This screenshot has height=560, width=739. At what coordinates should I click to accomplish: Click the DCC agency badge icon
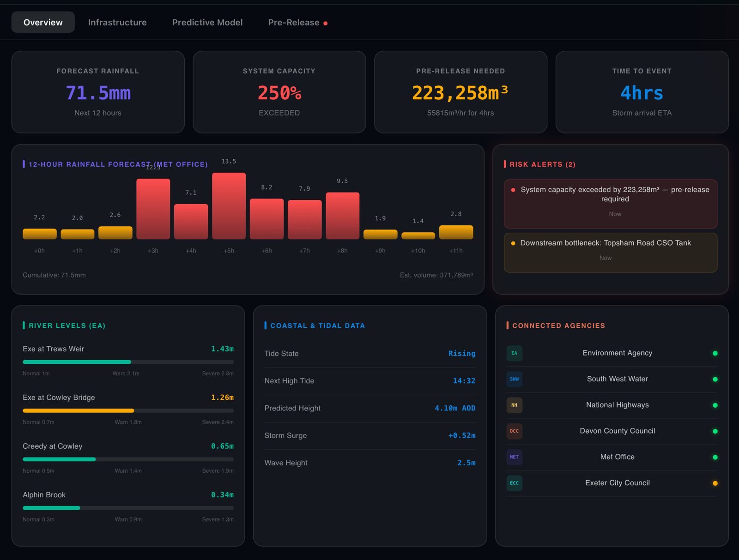point(514,431)
